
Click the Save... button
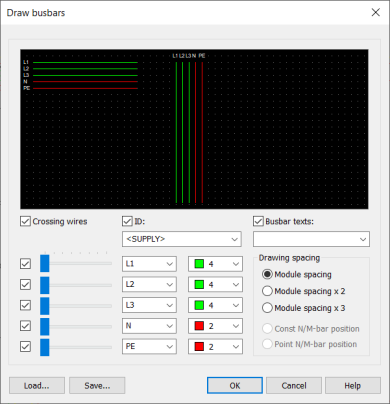coord(97,386)
